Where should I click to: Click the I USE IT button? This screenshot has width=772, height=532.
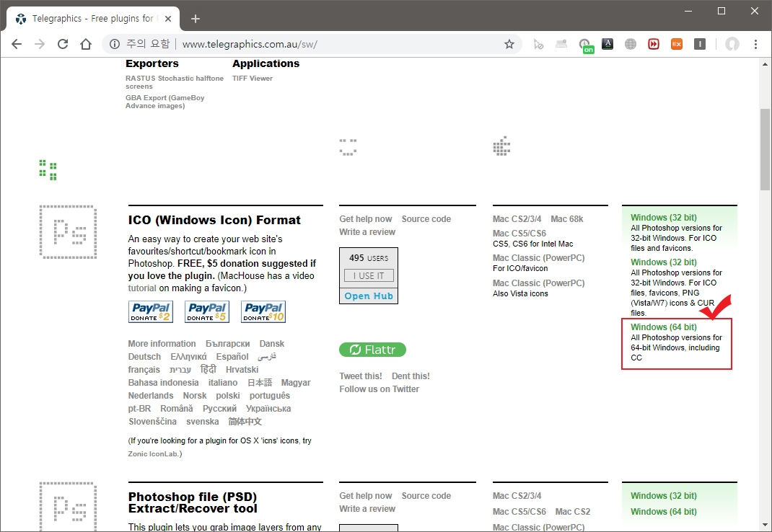(x=369, y=275)
